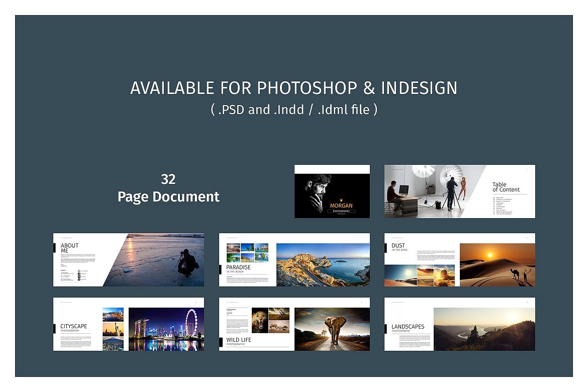
Task: Click the '32 Page Document' text
Action: pos(168,188)
